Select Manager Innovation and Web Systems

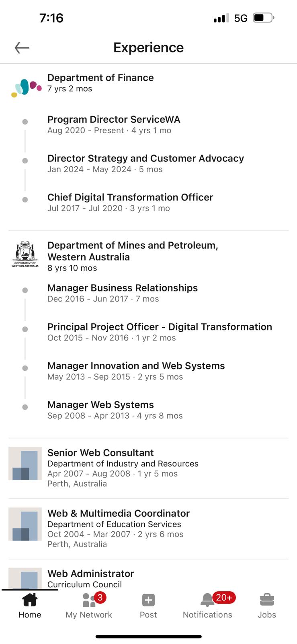(136, 365)
